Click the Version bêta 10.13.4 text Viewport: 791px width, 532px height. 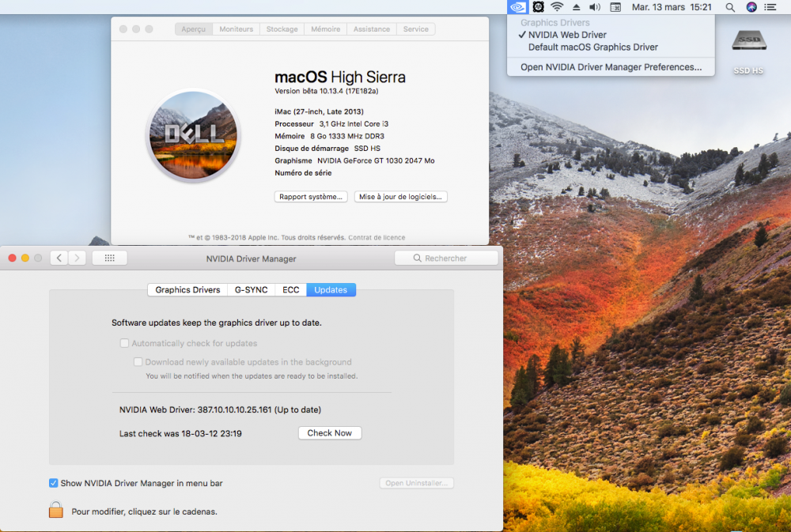(x=327, y=91)
